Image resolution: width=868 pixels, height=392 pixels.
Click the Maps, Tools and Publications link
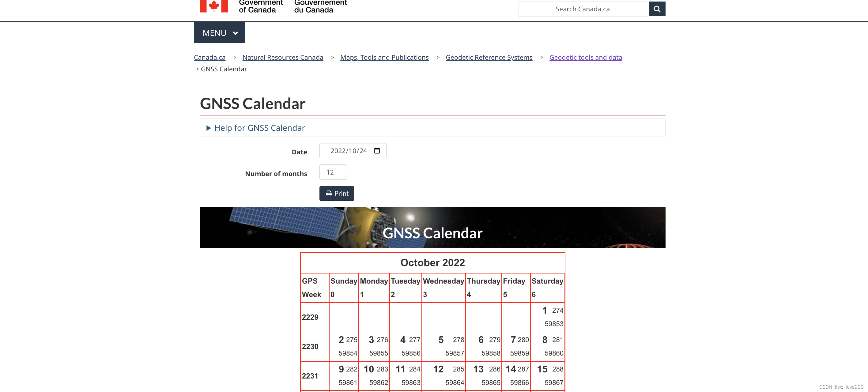(384, 57)
